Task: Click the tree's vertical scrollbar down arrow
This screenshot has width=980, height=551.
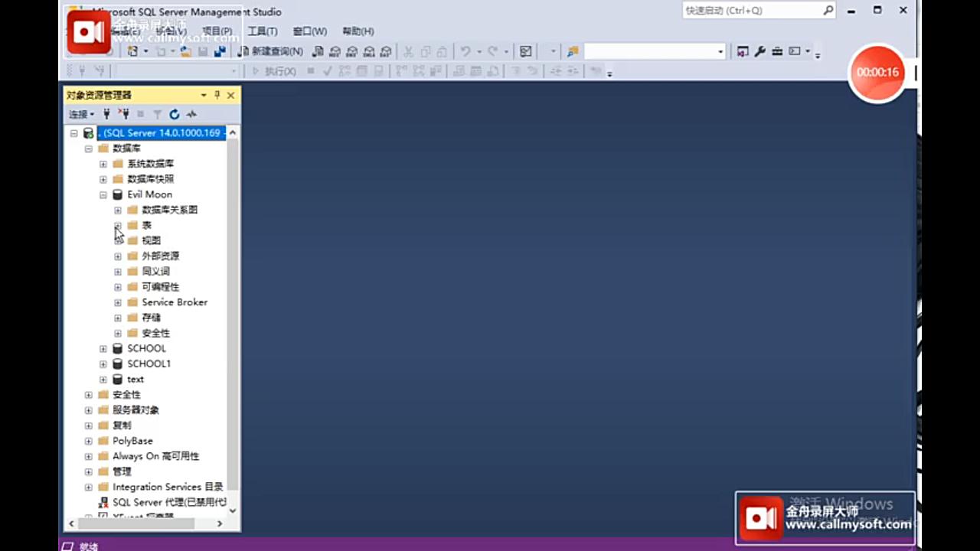Action: tap(233, 510)
